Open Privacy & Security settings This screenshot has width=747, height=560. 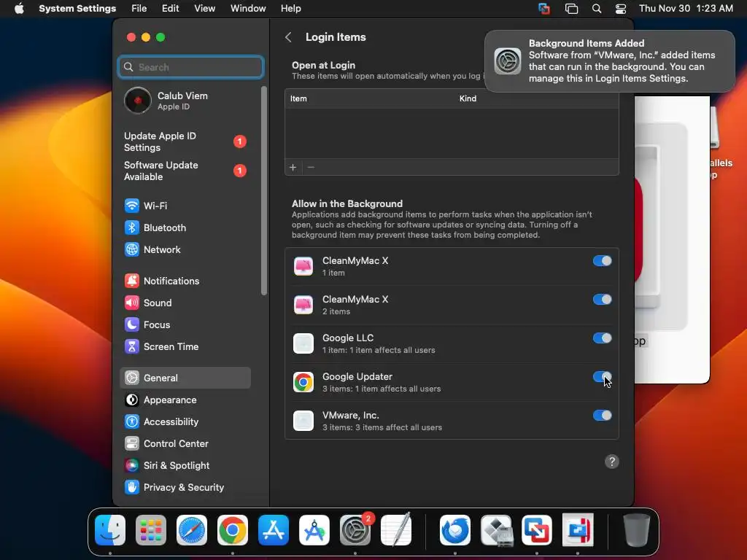click(x=185, y=488)
